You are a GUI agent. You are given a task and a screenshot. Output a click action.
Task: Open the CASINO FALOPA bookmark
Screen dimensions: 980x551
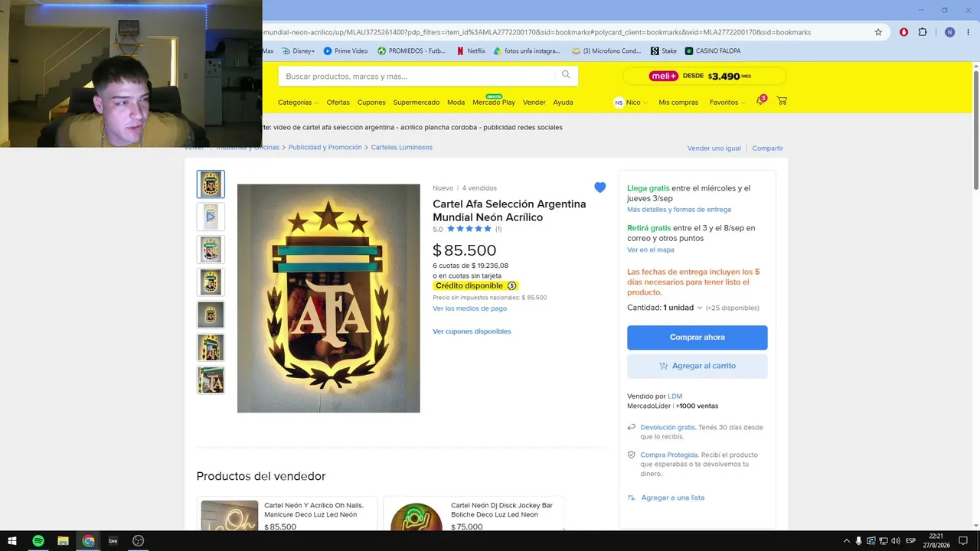click(x=713, y=51)
